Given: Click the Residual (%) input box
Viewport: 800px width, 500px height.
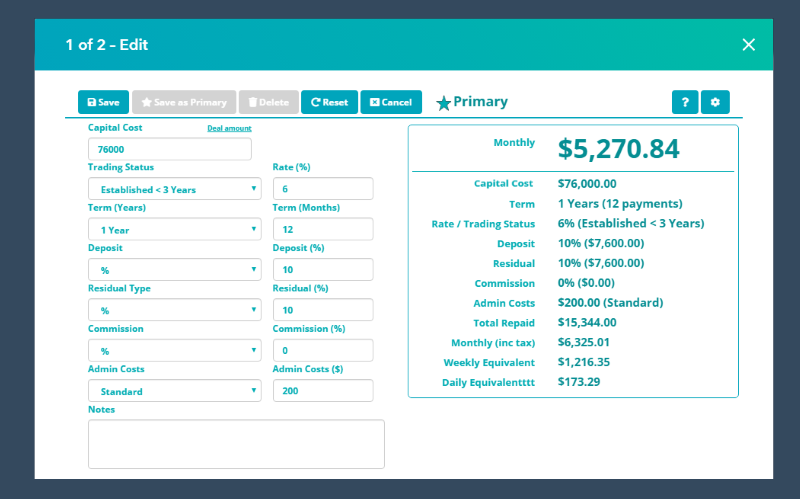Looking at the screenshot, I should pyautogui.click(x=323, y=310).
